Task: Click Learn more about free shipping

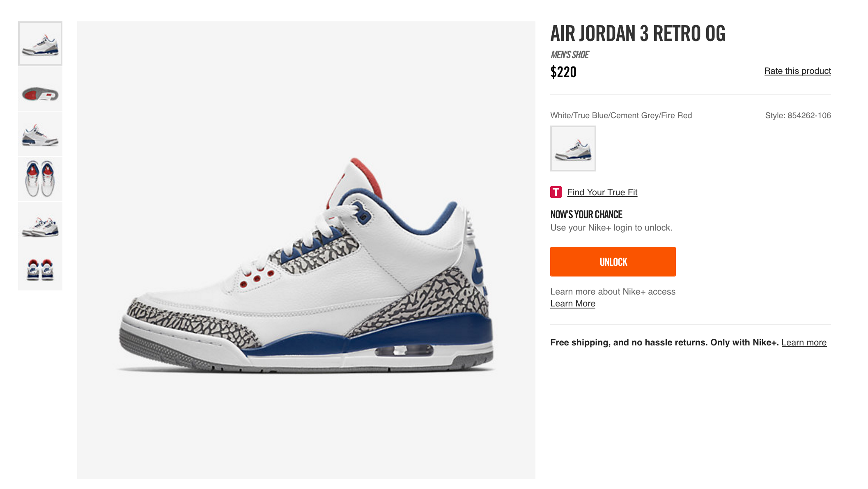Action: pyautogui.click(x=804, y=343)
